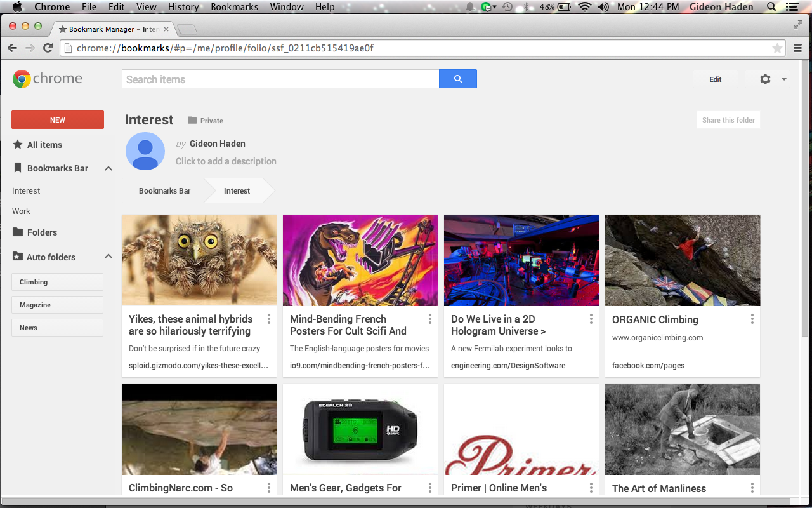Open the History menu
This screenshot has height=508, width=812.
[183, 7]
